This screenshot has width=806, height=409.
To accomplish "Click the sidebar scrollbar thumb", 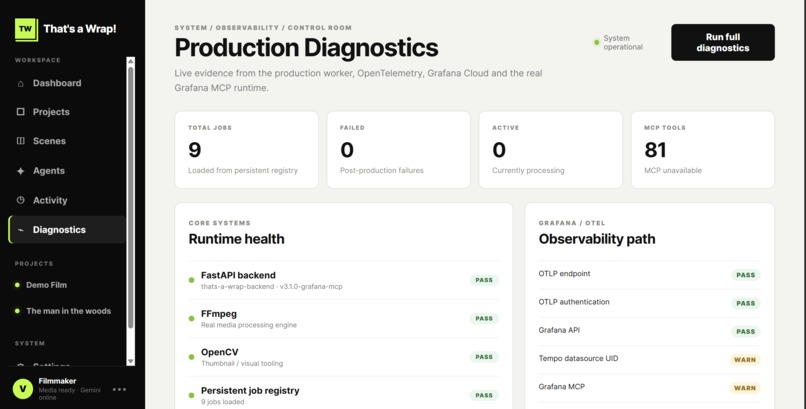I will point(131,198).
